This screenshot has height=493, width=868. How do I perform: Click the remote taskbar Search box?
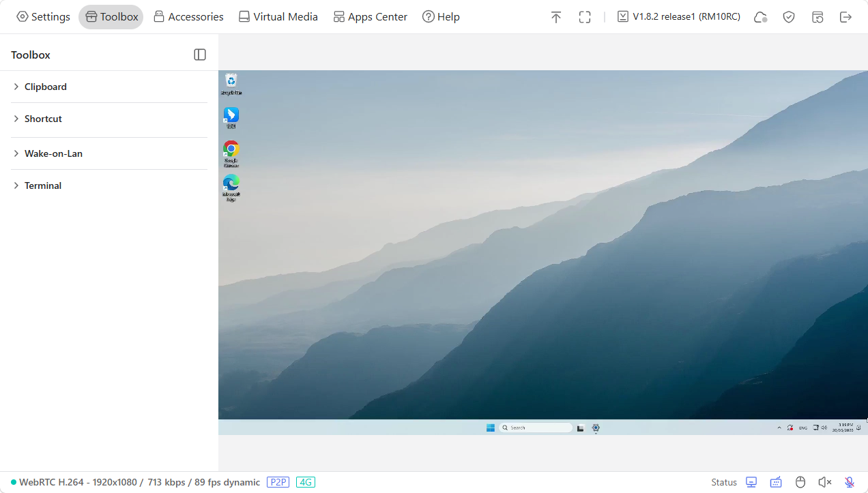click(536, 428)
